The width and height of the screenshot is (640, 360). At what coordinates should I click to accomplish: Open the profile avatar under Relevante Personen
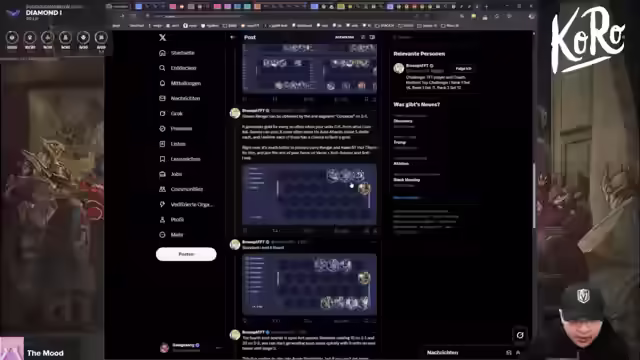pyautogui.click(x=399, y=68)
